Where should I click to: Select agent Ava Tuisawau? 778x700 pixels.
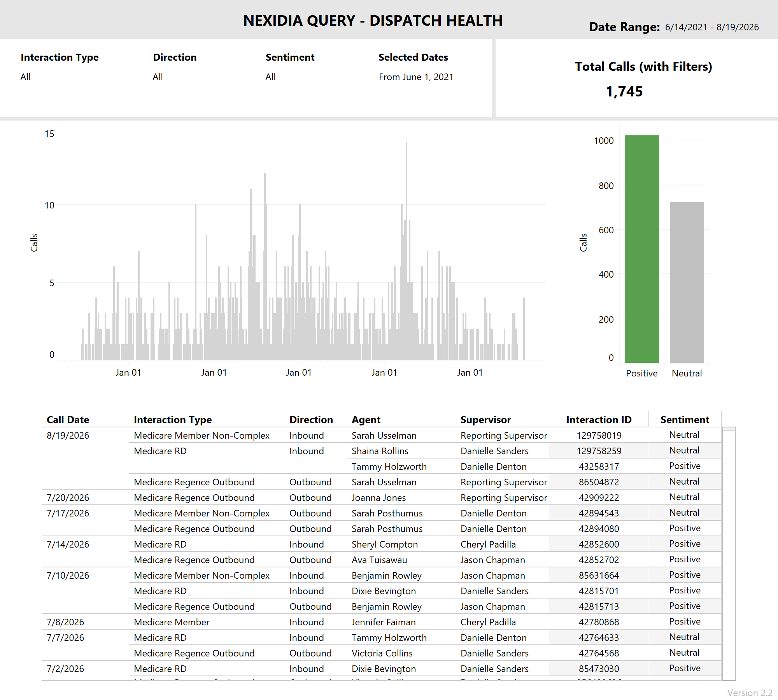[x=379, y=560]
